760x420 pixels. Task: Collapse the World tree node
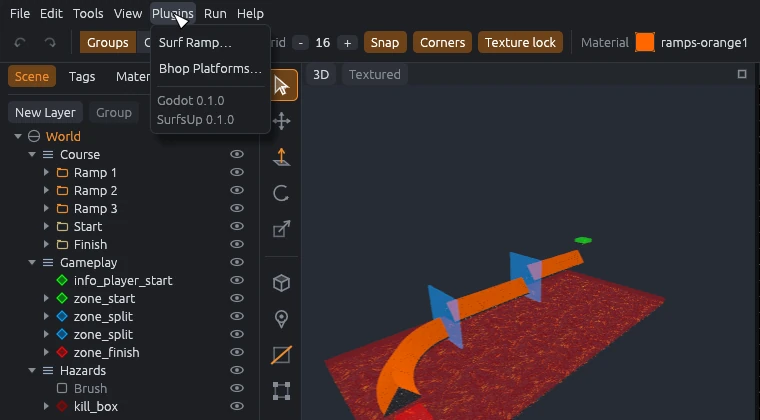coord(18,137)
